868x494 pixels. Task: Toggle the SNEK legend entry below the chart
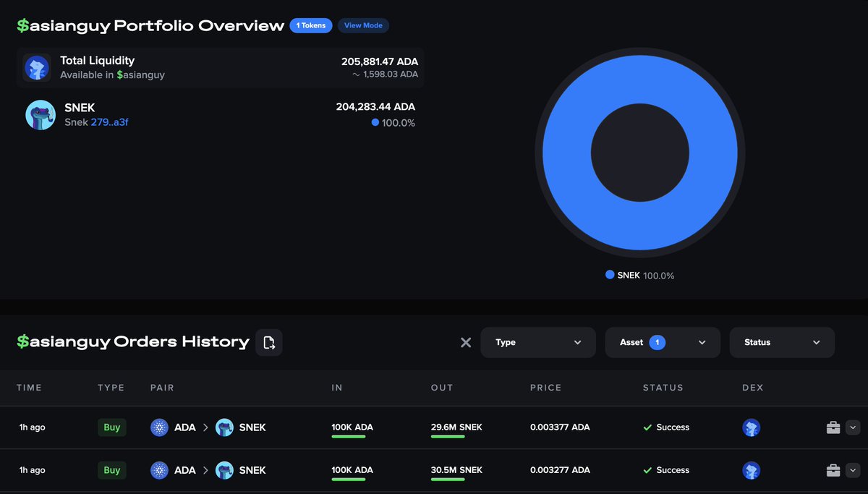click(639, 276)
